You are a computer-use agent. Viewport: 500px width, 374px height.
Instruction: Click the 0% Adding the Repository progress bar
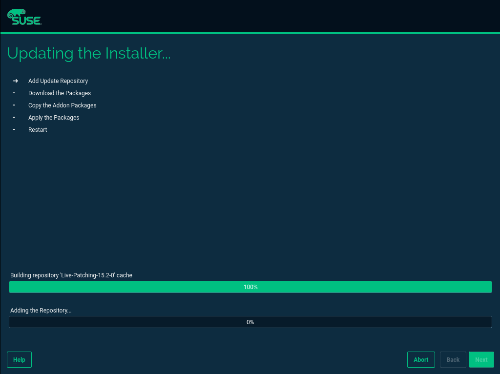tap(250, 322)
